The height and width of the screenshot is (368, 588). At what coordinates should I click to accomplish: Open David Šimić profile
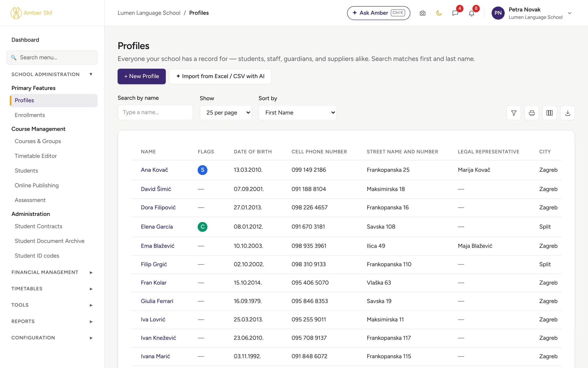pyautogui.click(x=156, y=189)
